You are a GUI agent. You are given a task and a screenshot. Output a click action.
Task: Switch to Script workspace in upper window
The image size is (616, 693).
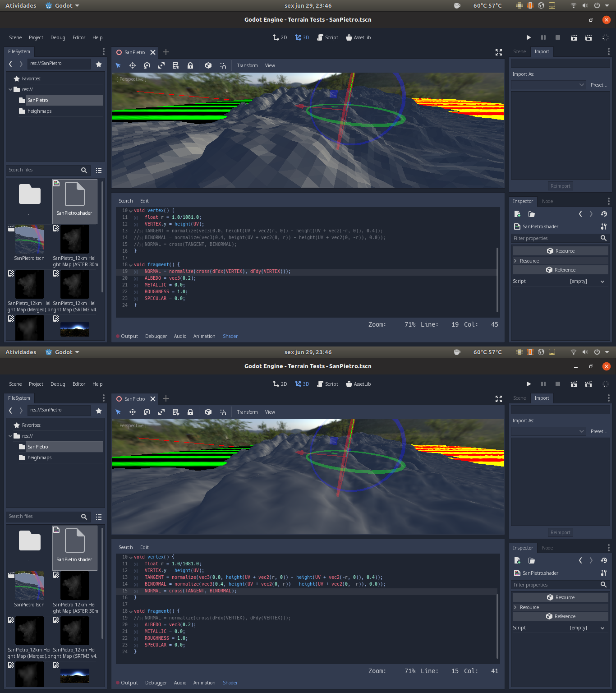pyautogui.click(x=327, y=37)
